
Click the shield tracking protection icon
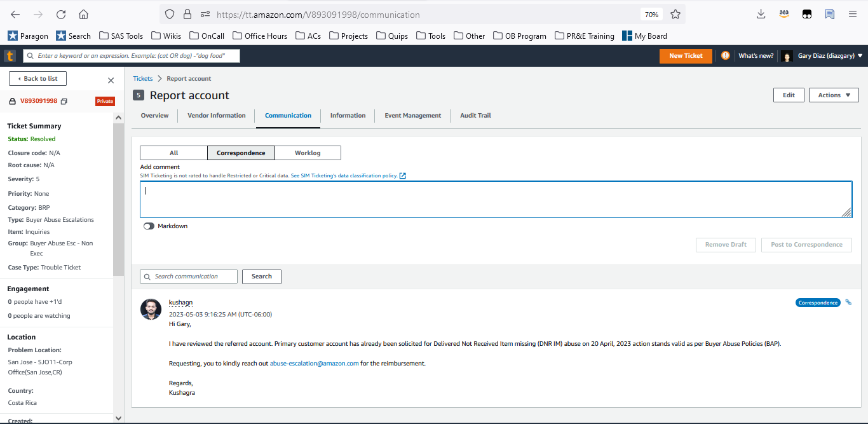point(169,14)
